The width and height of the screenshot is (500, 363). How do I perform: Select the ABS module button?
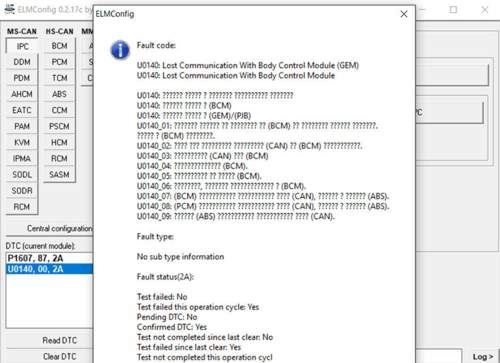click(x=60, y=94)
